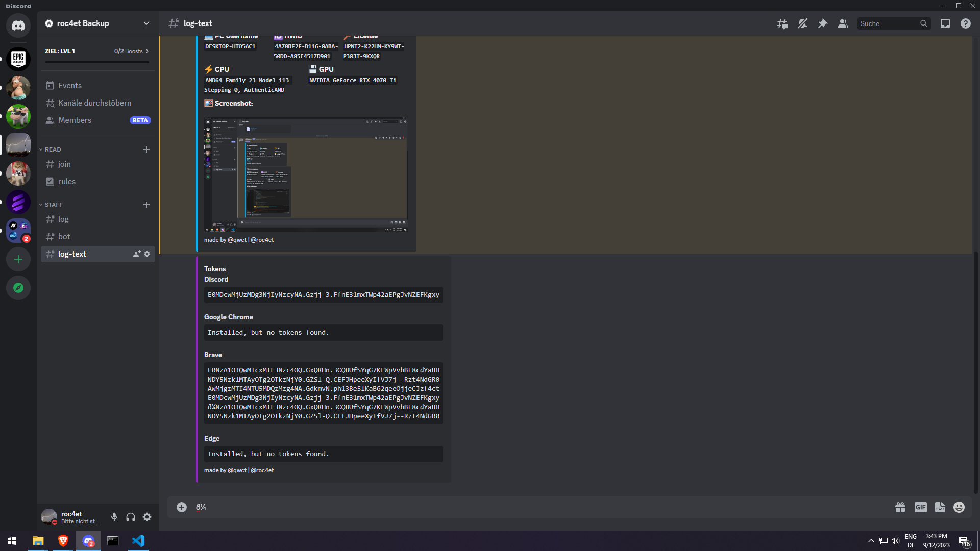
Task: Open the inbox icon in the top bar
Action: pos(945,23)
